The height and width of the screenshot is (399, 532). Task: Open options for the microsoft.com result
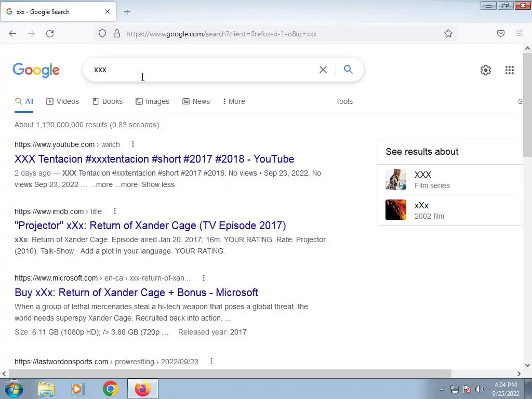204,278
